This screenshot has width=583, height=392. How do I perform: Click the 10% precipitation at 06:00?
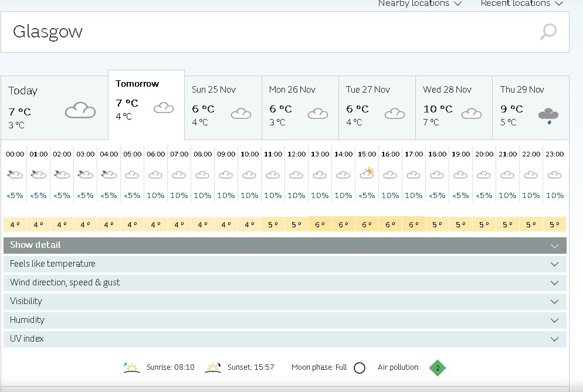tap(155, 196)
